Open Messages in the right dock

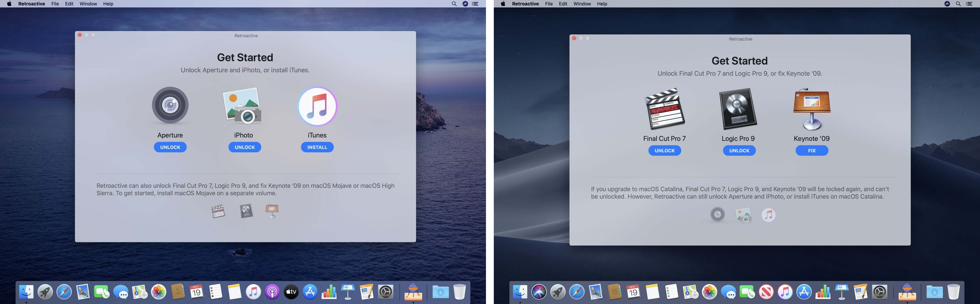click(729, 292)
